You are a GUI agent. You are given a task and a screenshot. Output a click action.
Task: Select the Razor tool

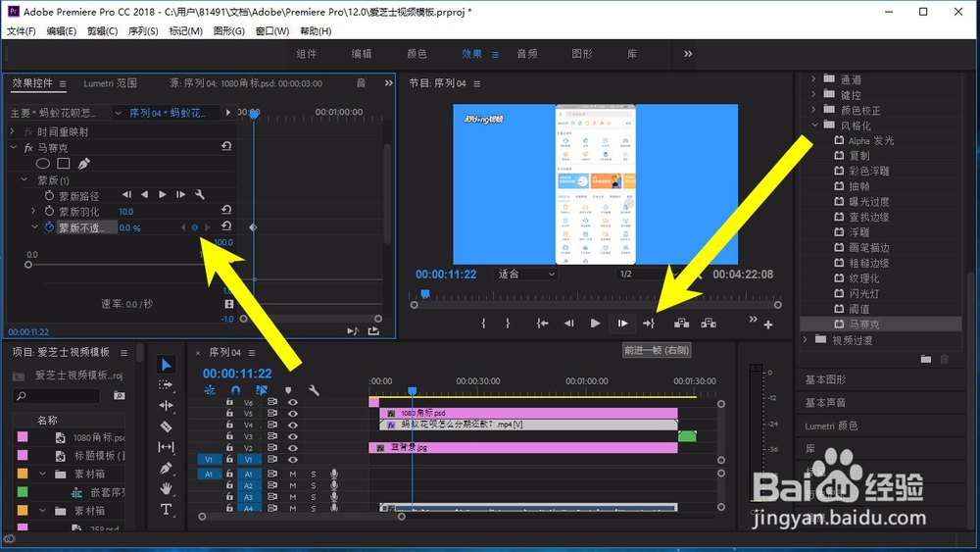point(166,427)
